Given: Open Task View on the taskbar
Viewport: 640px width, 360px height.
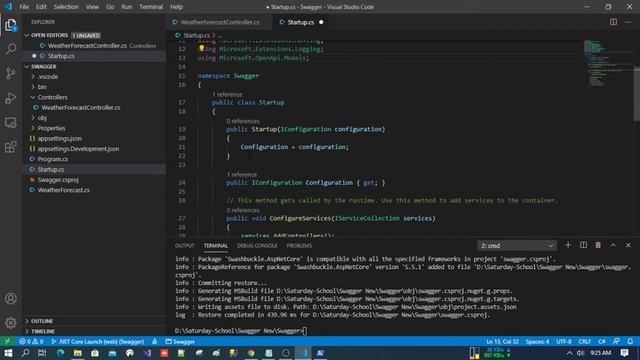Looking at the screenshot, I should pos(42,353).
